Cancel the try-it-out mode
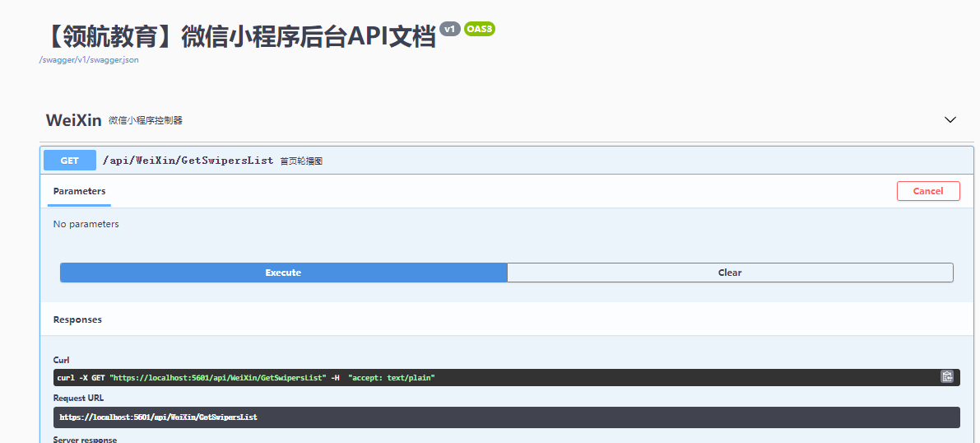980x443 pixels. pos(928,191)
